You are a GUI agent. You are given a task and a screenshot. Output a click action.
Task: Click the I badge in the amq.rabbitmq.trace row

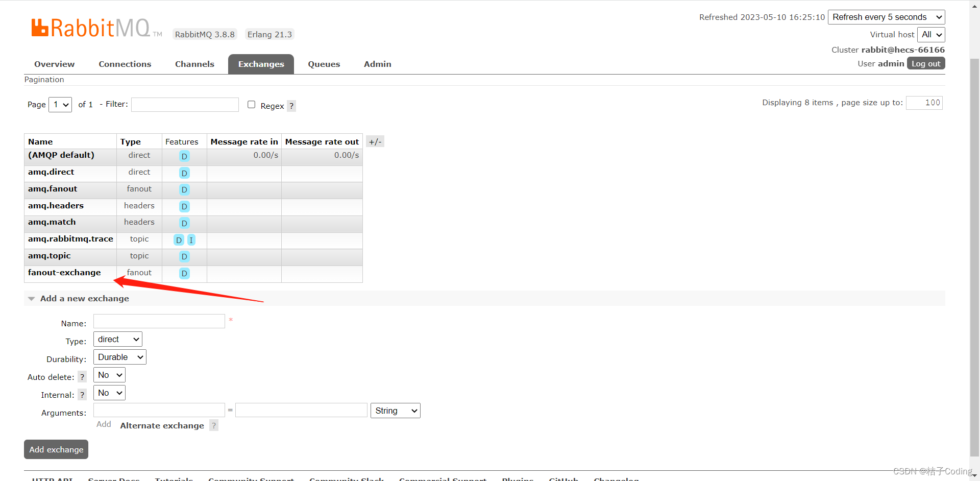point(191,240)
